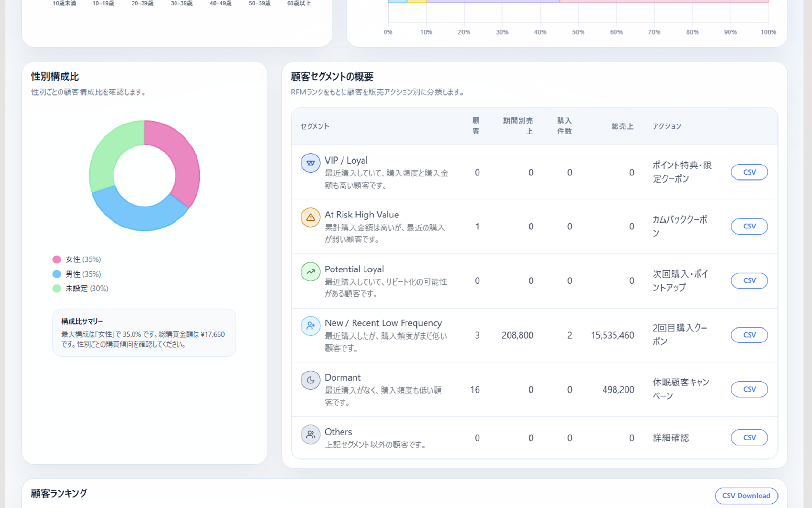This screenshot has height=508, width=812.
Task: Click the 30–39歳 age axis label
Action: (181, 3)
